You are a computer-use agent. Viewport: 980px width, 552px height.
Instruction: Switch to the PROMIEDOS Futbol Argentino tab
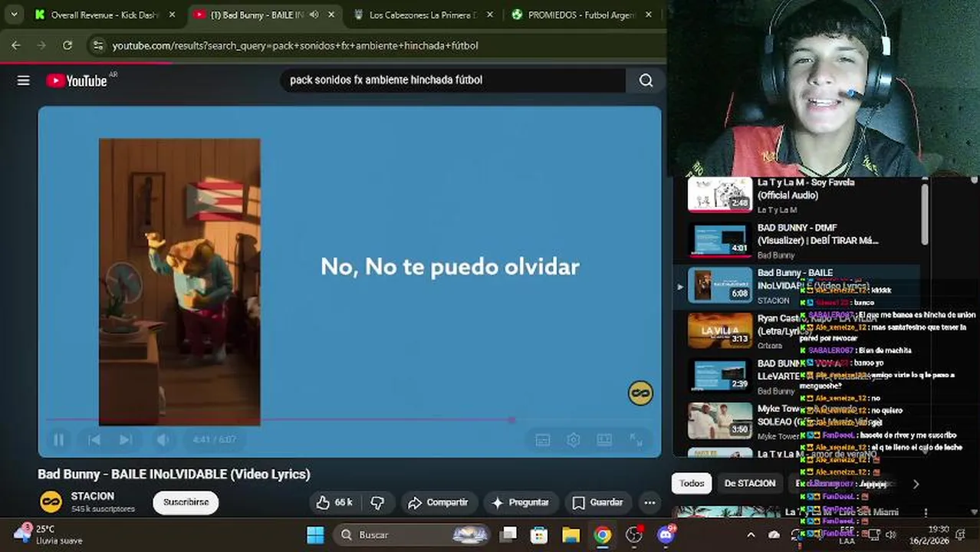point(582,15)
